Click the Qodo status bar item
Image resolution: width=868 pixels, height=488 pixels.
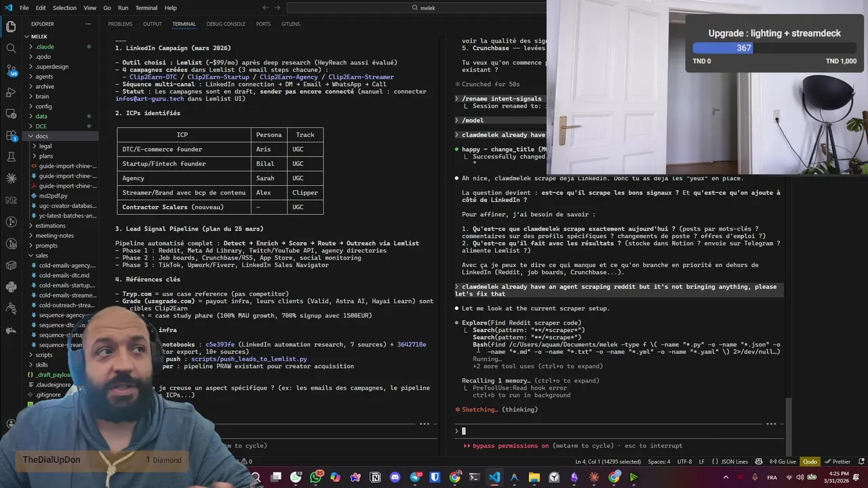810,462
